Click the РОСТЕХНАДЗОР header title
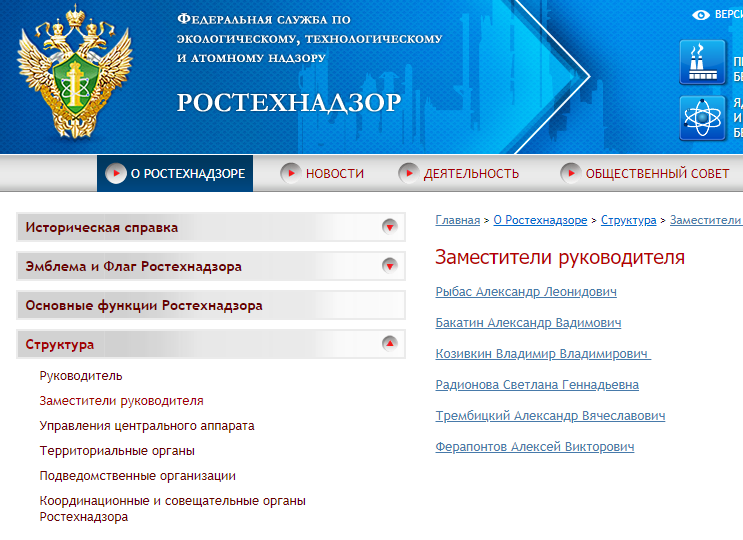This screenshot has height=540, width=743. click(289, 102)
